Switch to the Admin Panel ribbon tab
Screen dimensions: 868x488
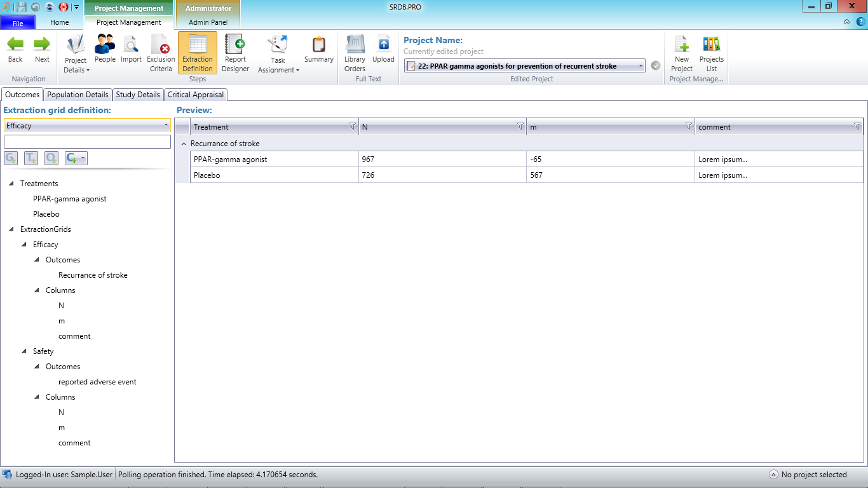coord(208,22)
